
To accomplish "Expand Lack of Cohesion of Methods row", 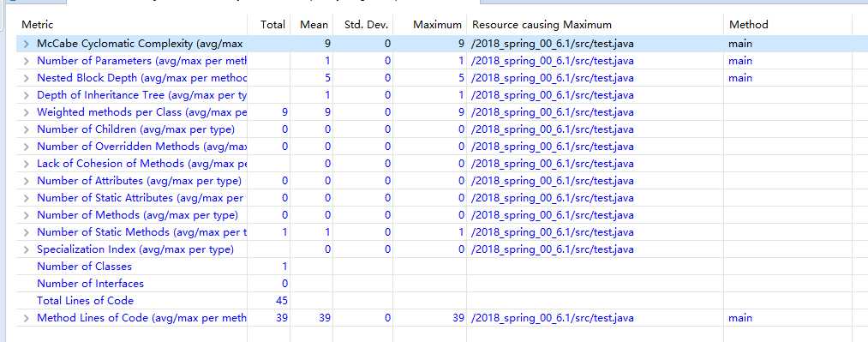I will (x=26, y=164).
